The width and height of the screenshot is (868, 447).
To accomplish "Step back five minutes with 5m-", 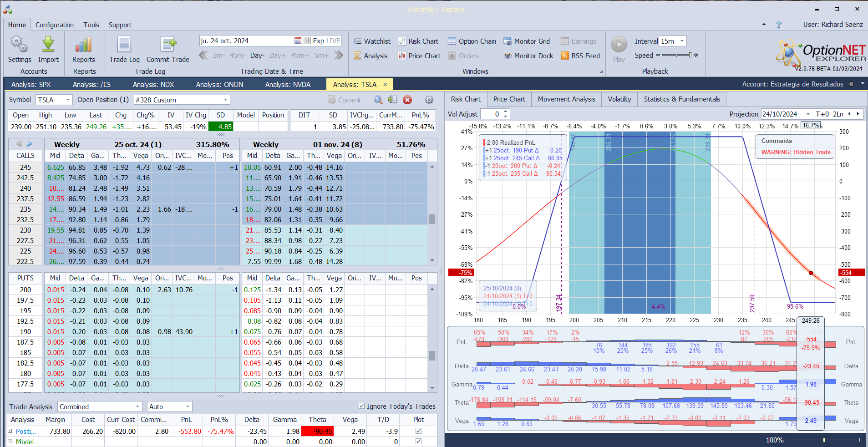I will (x=219, y=56).
